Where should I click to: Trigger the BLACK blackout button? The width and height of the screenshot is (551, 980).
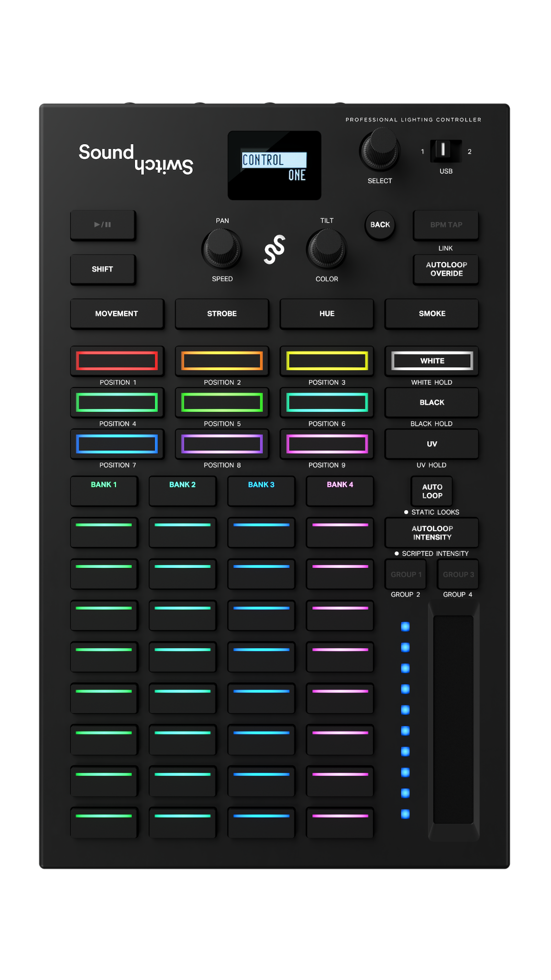coord(432,402)
